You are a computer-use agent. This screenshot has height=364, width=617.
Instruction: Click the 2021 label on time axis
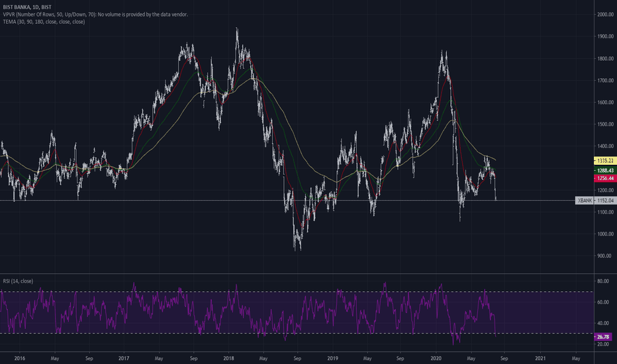coord(540,359)
